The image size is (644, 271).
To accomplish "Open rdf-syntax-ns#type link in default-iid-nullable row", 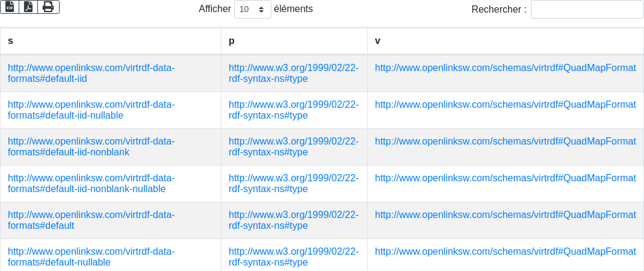I will (293, 110).
